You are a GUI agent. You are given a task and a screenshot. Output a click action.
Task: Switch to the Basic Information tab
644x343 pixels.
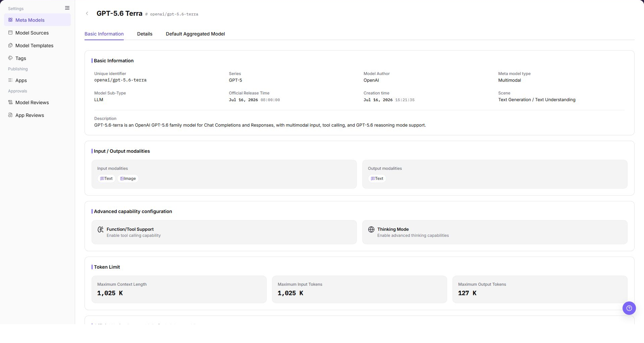click(x=104, y=34)
